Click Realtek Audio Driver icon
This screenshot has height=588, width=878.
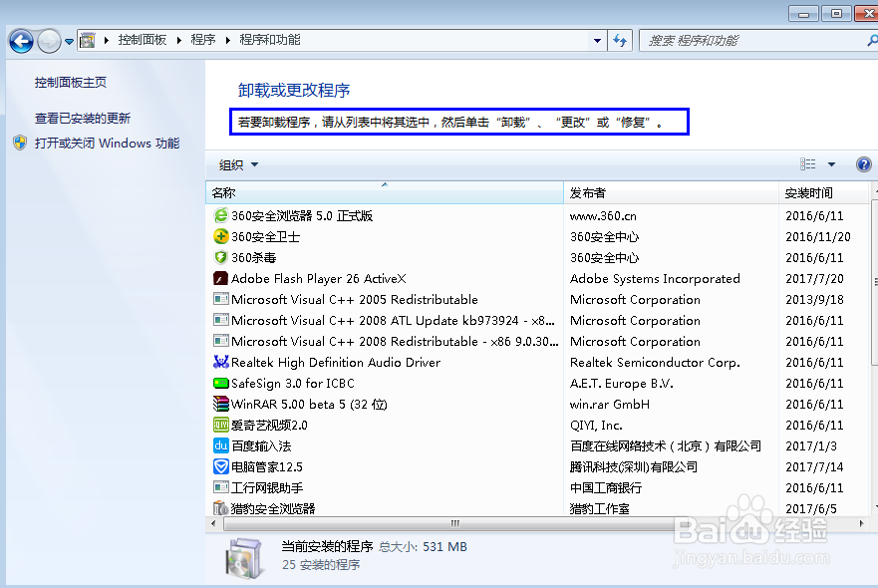click(x=220, y=362)
